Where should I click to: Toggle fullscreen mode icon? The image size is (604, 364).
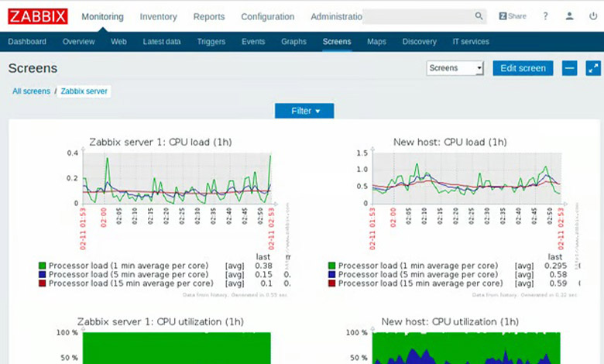593,68
